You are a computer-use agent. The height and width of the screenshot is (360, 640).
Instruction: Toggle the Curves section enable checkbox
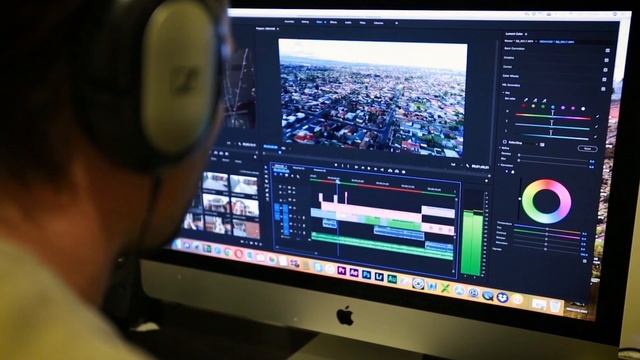(x=605, y=70)
